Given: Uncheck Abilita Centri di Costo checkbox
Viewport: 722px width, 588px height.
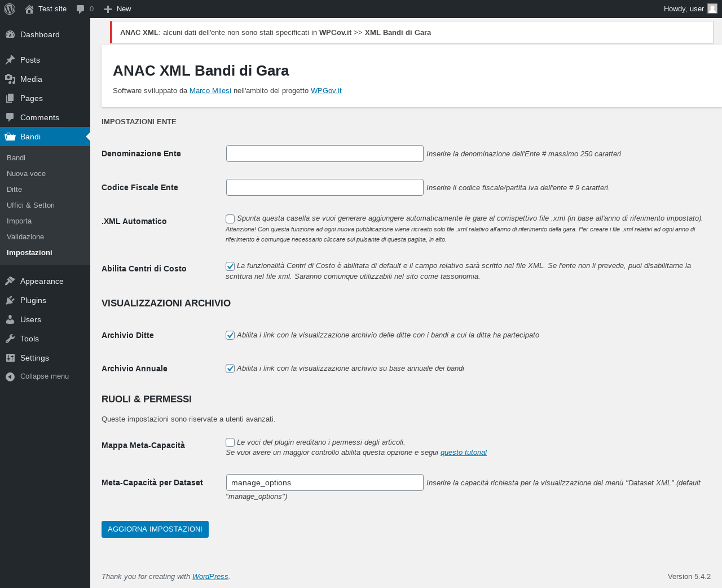Looking at the screenshot, I should coord(230,266).
